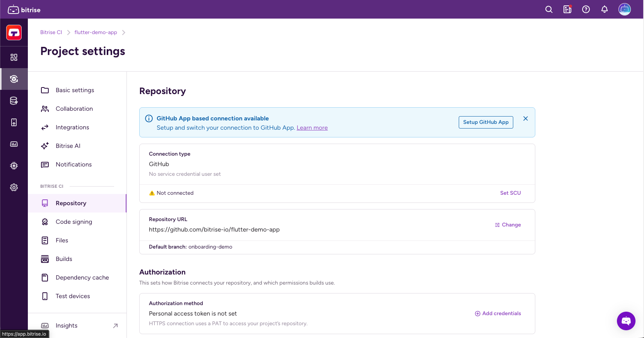Click the phone icon beside Test devices
The image size is (644, 338).
pyautogui.click(x=45, y=296)
